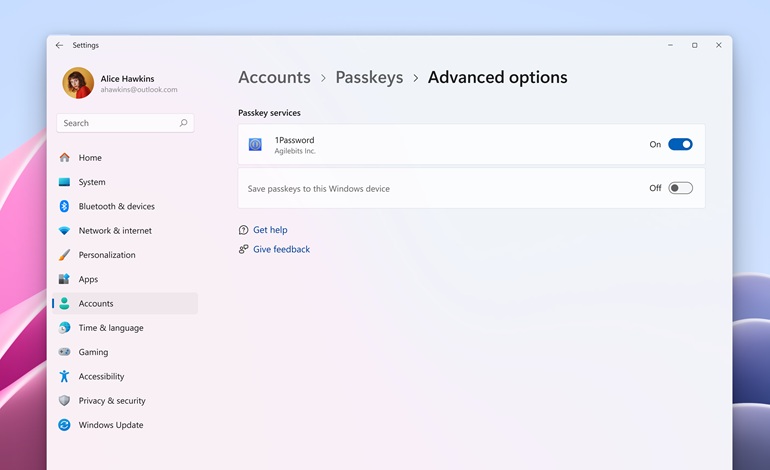Select the Gaming controller icon
770x470 pixels.
click(64, 352)
